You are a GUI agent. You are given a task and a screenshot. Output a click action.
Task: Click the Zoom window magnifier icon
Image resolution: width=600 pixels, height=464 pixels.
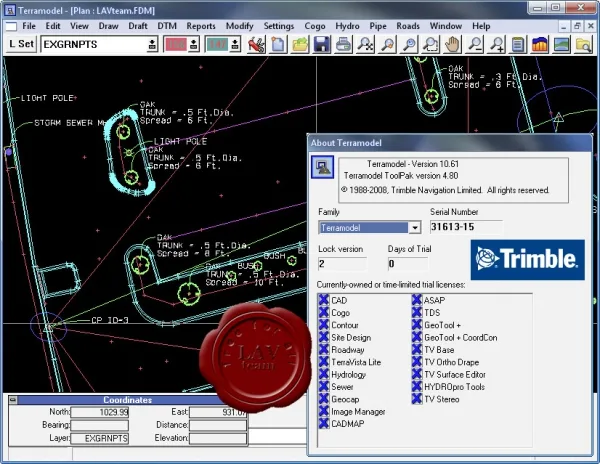coord(430,44)
